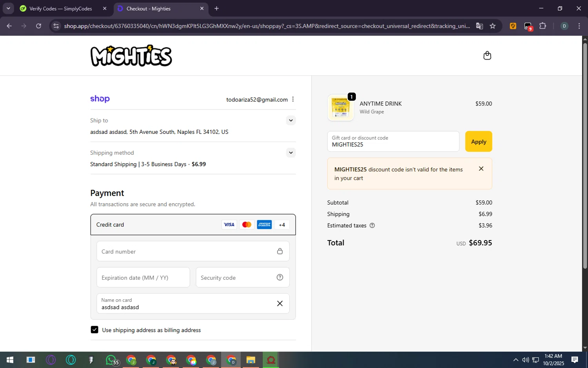Click the todoariza52@gmail.com email text
Screen dimensions: 588x368
click(257, 100)
